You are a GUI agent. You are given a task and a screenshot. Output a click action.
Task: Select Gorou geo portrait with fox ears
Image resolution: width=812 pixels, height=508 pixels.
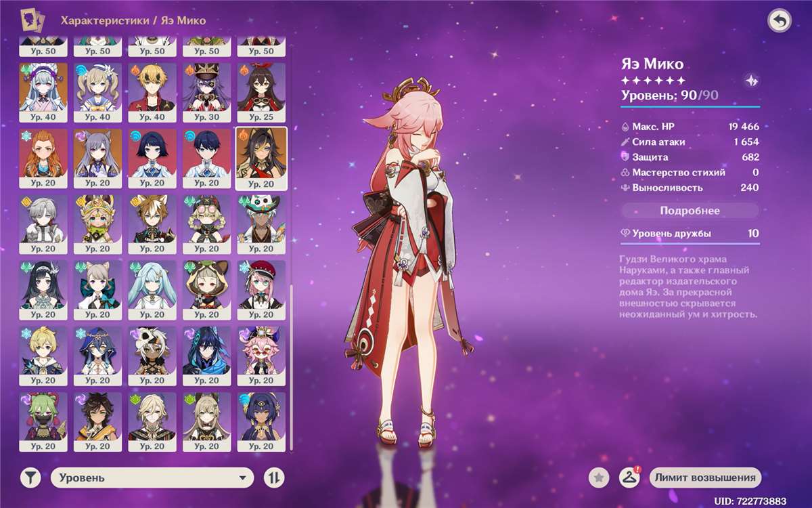[x=152, y=225]
